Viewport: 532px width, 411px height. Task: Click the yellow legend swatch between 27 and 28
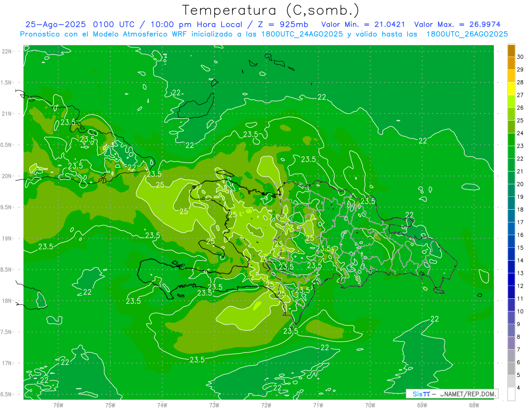pyautogui.click(x=511, y=89)
